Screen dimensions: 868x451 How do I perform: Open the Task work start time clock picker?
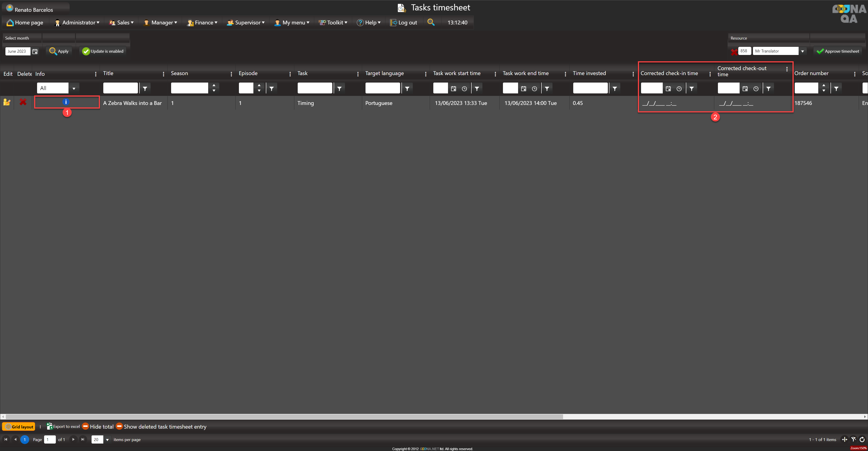(464, 89)
